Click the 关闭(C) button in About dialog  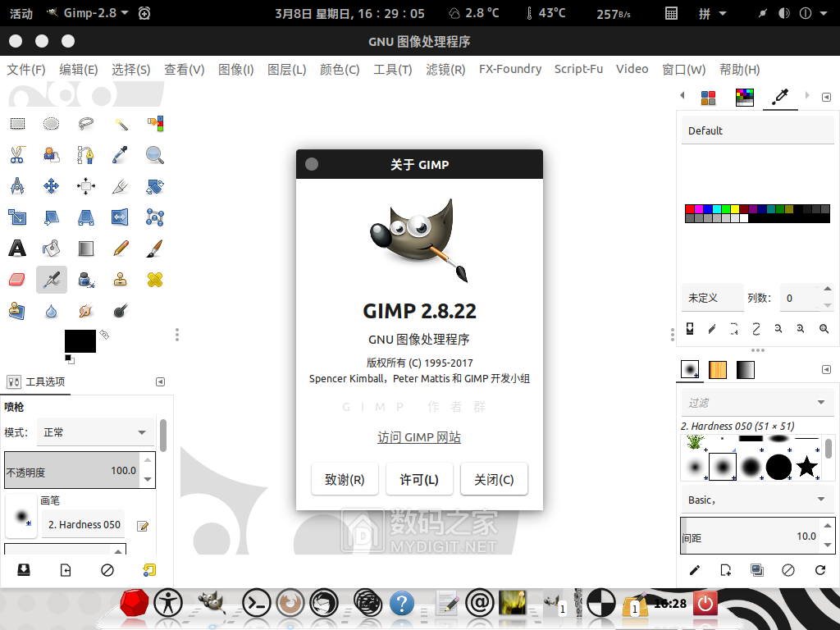point(494,479)
